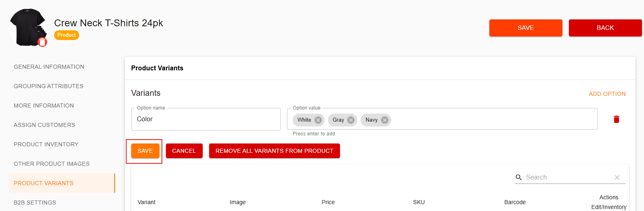Open Product Inventory section
This screenshot has height=211, width=644.
click(46, 144)
